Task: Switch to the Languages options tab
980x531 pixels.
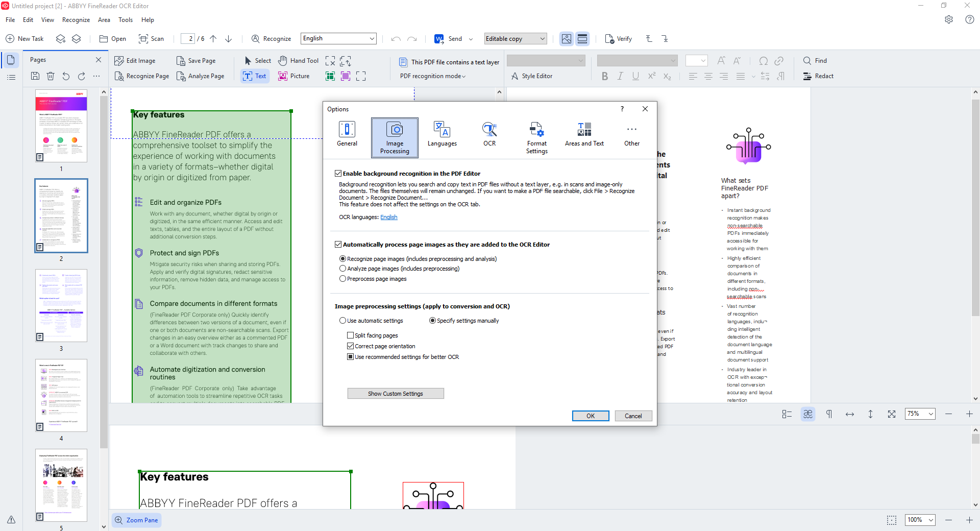Action: coord(442,135)
